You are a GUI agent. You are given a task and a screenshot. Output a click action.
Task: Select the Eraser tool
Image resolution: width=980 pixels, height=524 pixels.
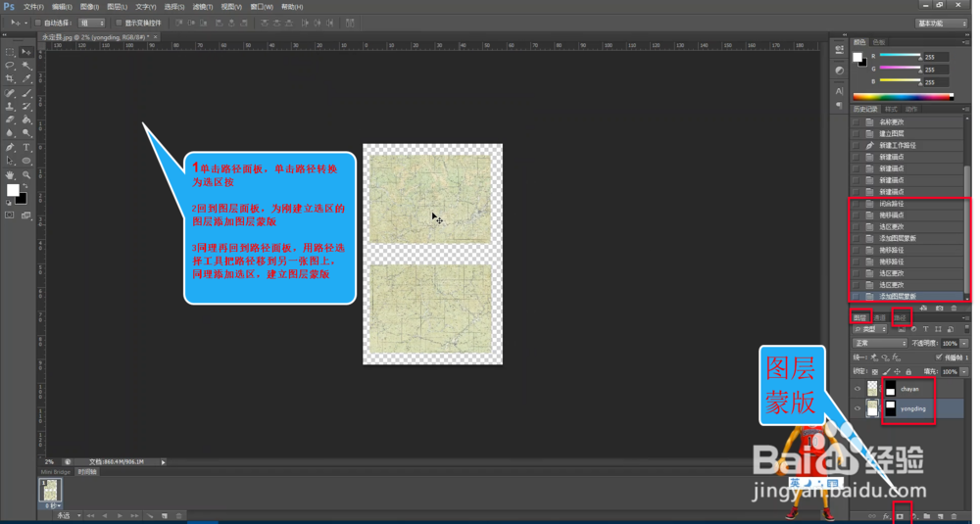[10, 119]
